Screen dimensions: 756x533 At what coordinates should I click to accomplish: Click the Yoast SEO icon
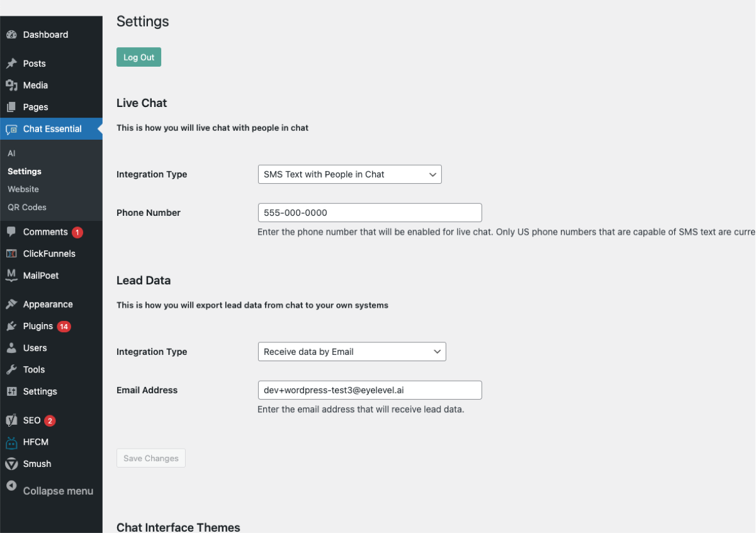(x=11, y=420)
